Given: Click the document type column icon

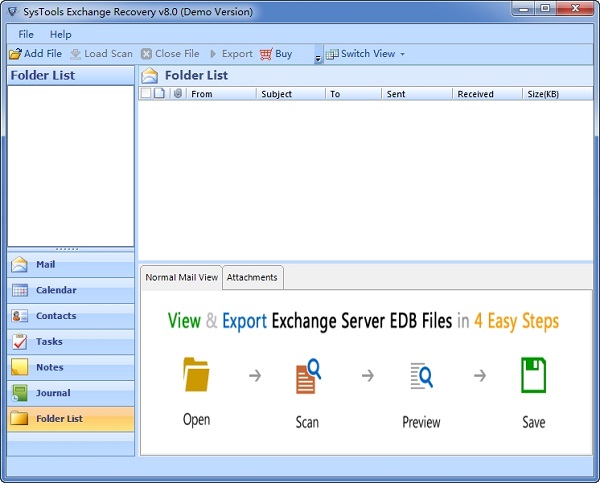Looking at the screenshot, I should point(160,93).
